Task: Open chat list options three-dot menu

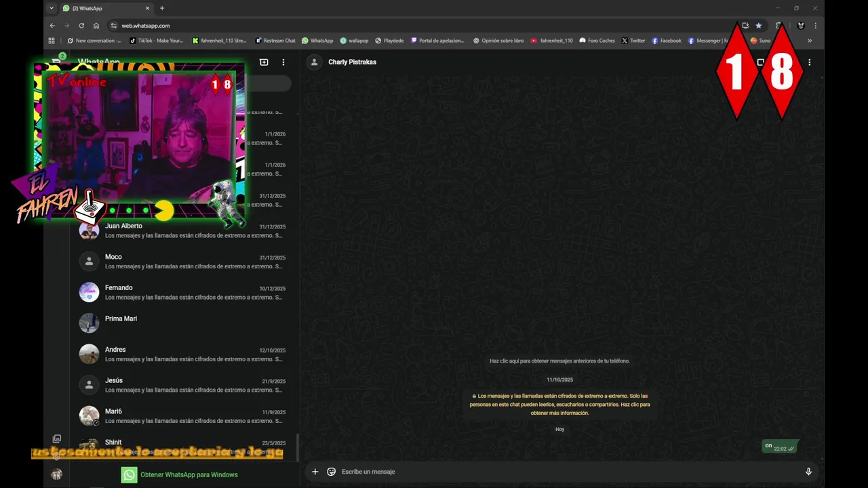Action: pyautogui.click(x=283, y=62)
